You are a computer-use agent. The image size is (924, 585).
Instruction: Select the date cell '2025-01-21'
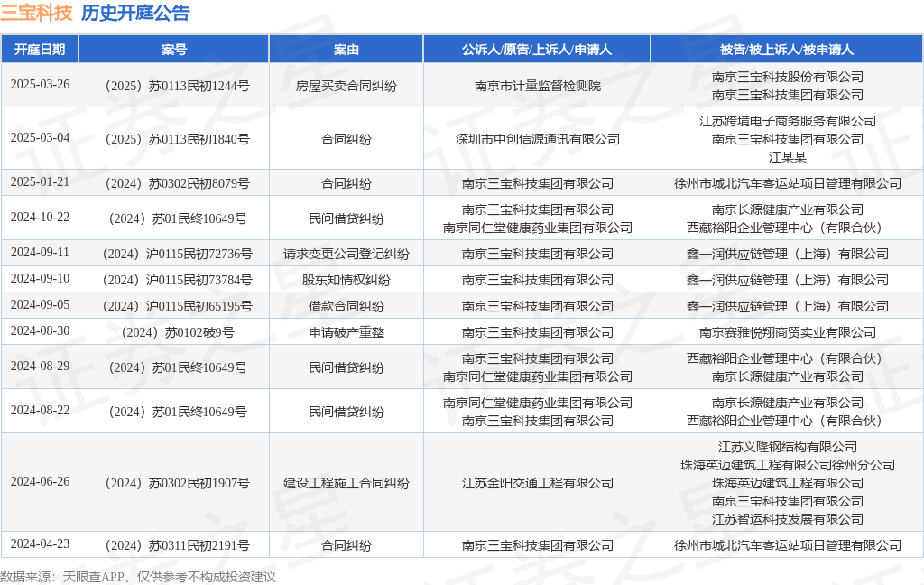coord(40,181)
